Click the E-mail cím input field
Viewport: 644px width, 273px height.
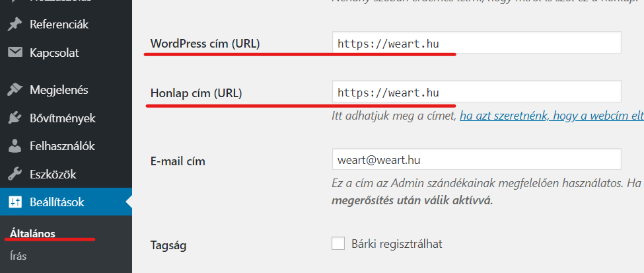476,159
